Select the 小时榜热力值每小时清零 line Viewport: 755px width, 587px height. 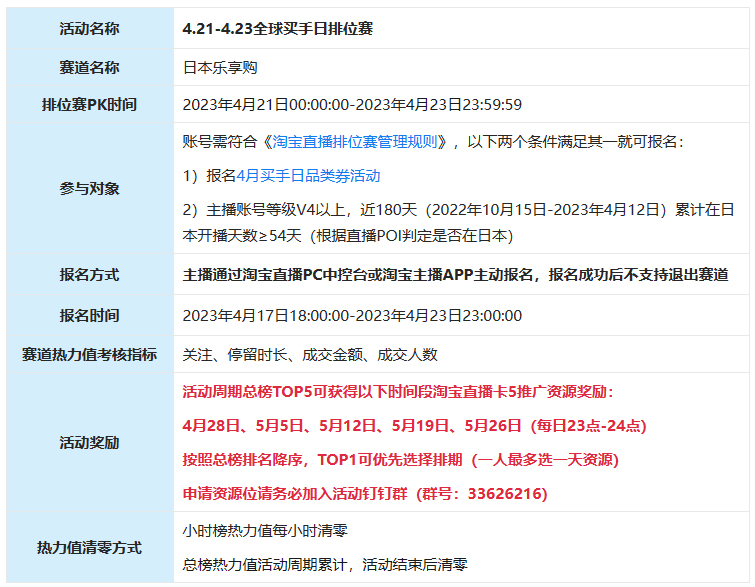point(265,531)
